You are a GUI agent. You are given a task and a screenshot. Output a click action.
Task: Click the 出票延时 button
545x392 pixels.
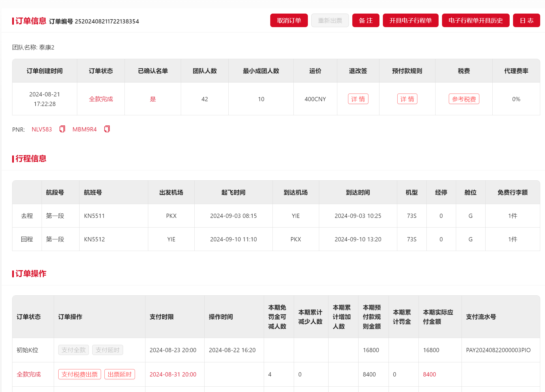119,374
